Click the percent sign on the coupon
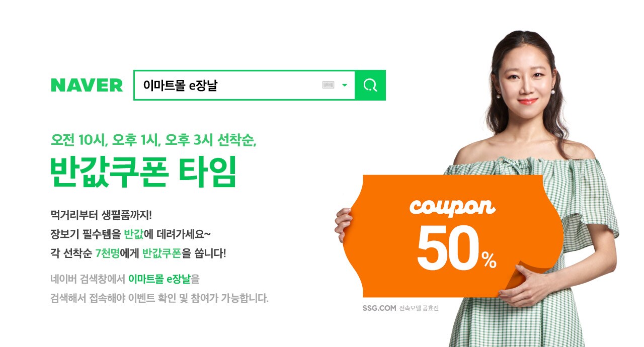The width and height of the screenshot is (644, 347). pos(489,259)
